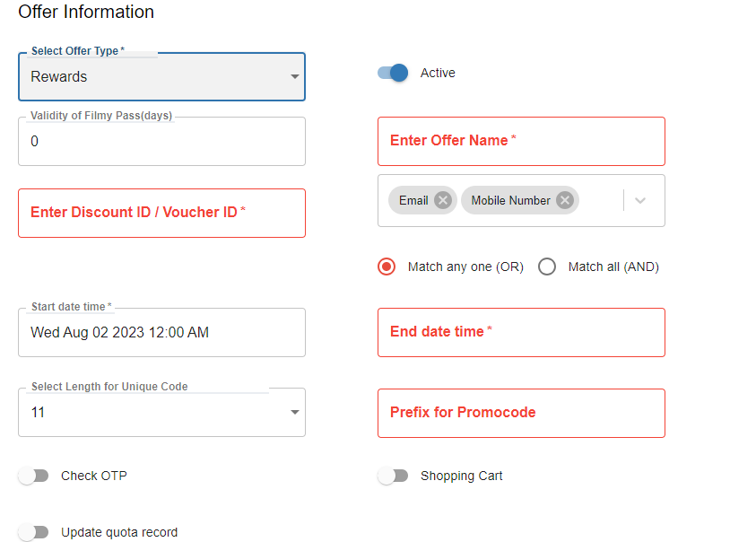Select Match all (AND) radio option
This screenshot has height=542, width=756.
point(547,267)
